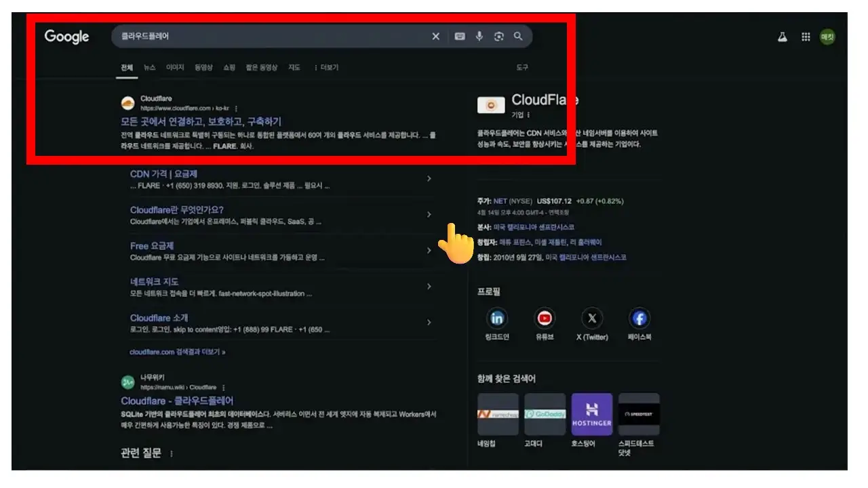Open Cloudflare's 페이스북 profile icon
Viewport: 868px width, 488px height.
[639, 318]
